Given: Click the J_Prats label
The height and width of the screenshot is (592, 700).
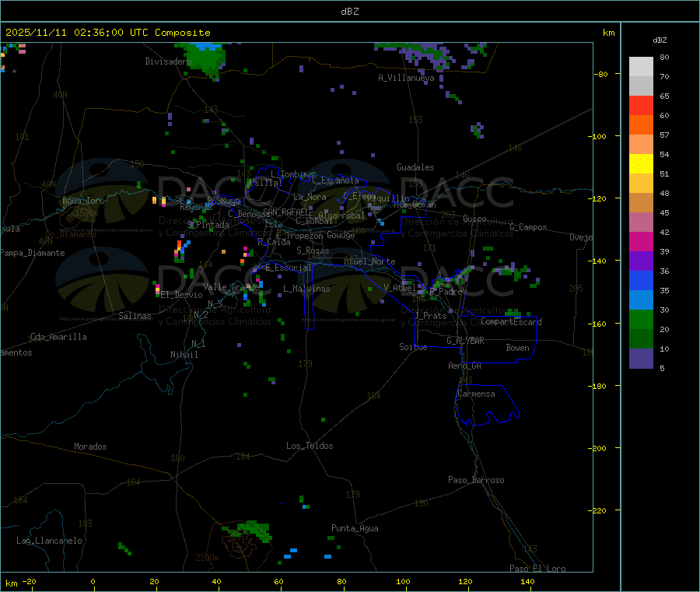Looking at the screenshot, I should 430,316.
